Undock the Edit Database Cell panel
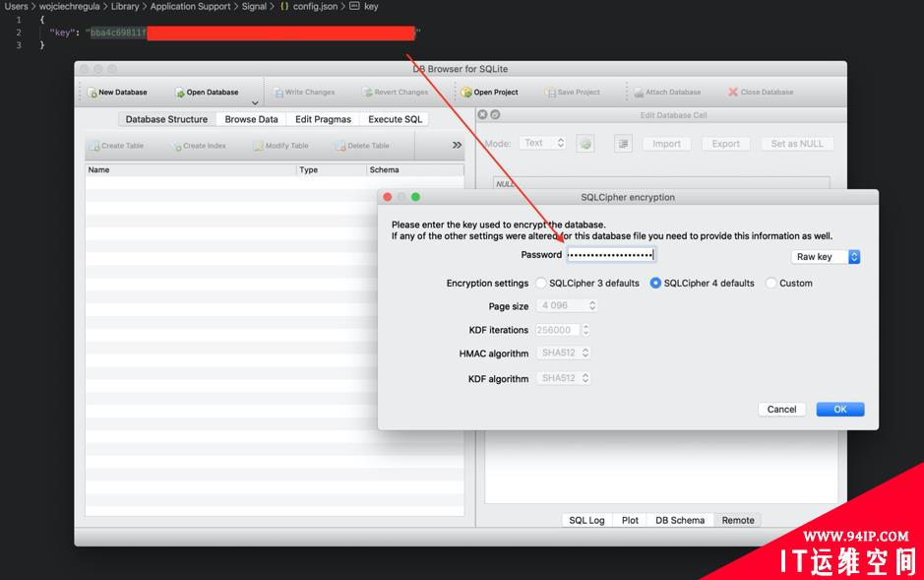The image size is (924, 580). (x=496, y=115)
